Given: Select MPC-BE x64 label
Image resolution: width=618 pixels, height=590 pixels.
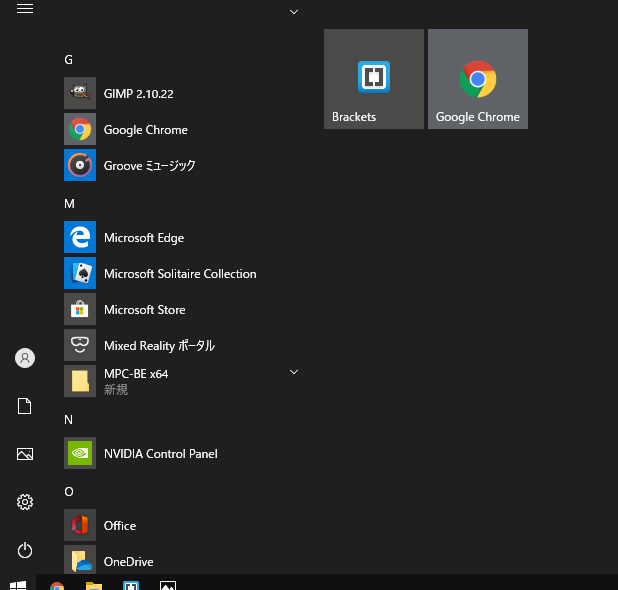Looking at the screenshot, I should (x=136, y=374).
